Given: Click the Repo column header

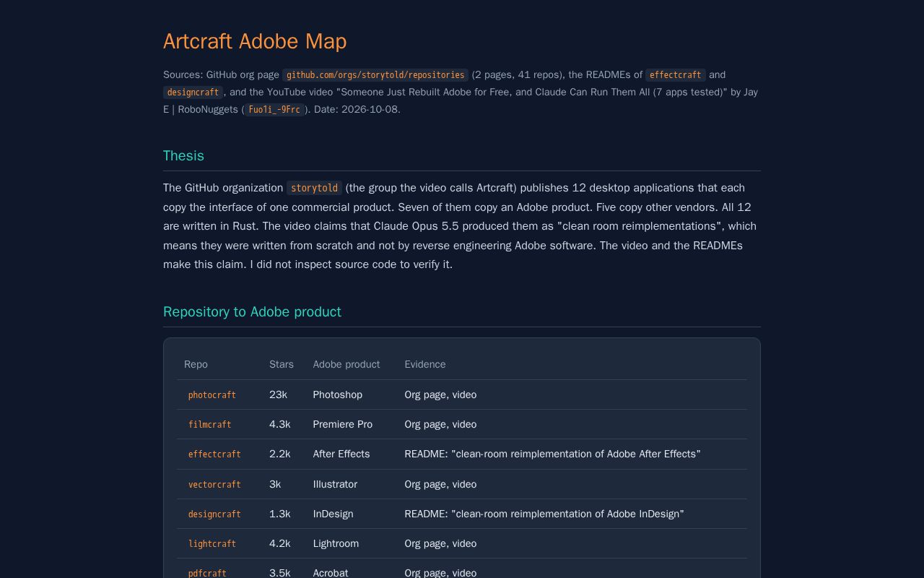Looking at the screenshot, I should 196,364.
